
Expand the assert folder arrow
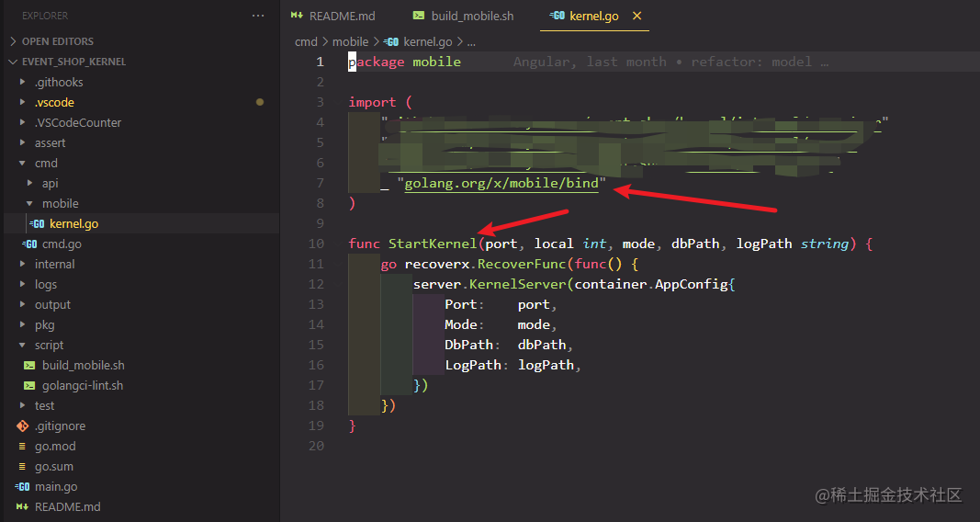22,142
